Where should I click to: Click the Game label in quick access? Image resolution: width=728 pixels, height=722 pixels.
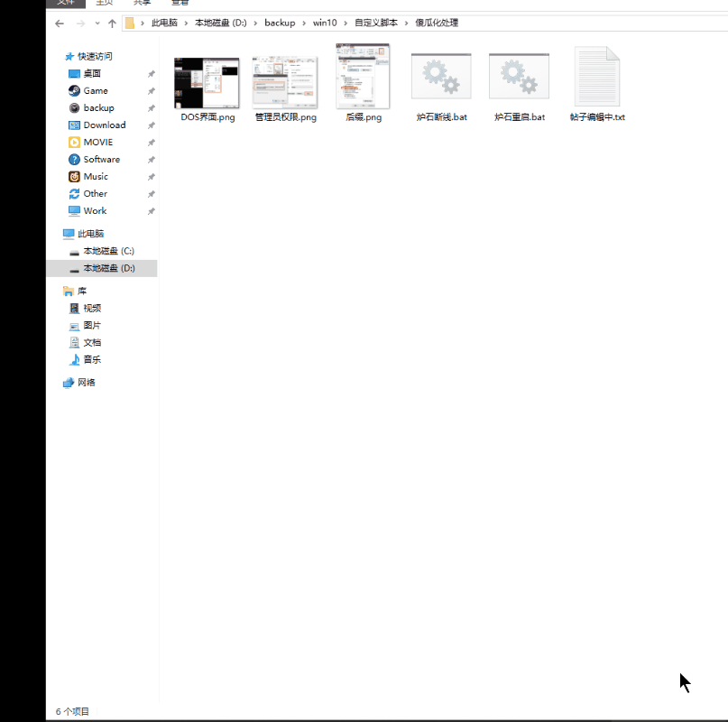click(x=96, y=90)
